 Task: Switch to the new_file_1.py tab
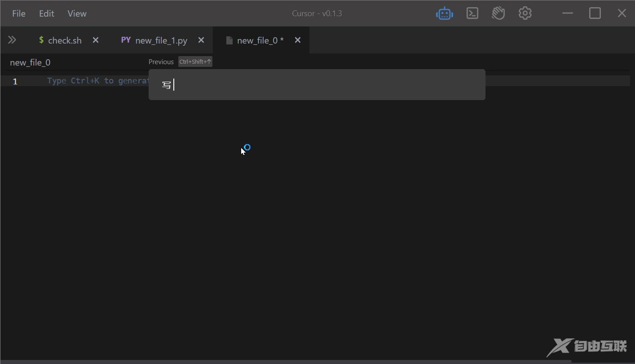point(161,40)
